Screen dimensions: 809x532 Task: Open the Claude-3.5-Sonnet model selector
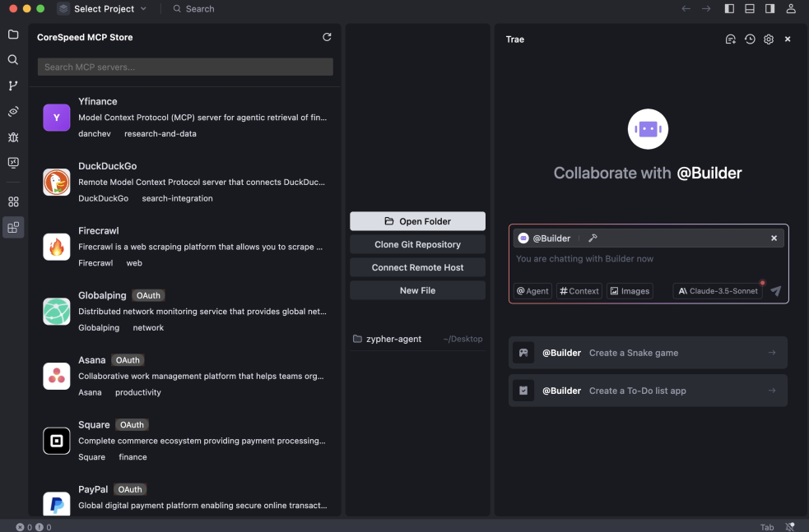(718, 291)
